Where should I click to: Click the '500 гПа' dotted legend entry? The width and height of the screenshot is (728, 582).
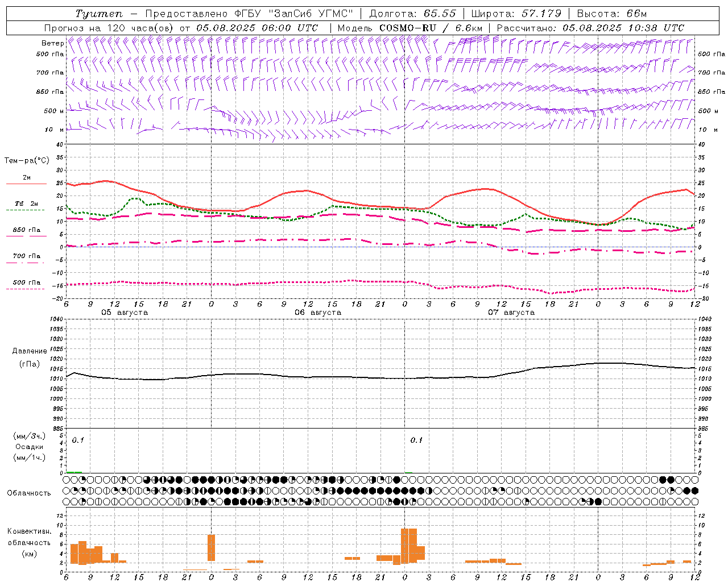[x=26, y=282]
